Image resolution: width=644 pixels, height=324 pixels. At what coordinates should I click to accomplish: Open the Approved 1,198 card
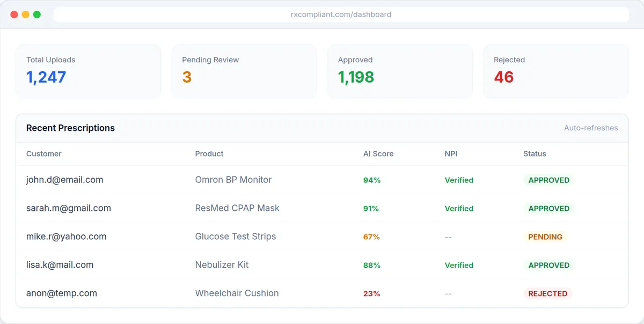click(x=400, y=71)
